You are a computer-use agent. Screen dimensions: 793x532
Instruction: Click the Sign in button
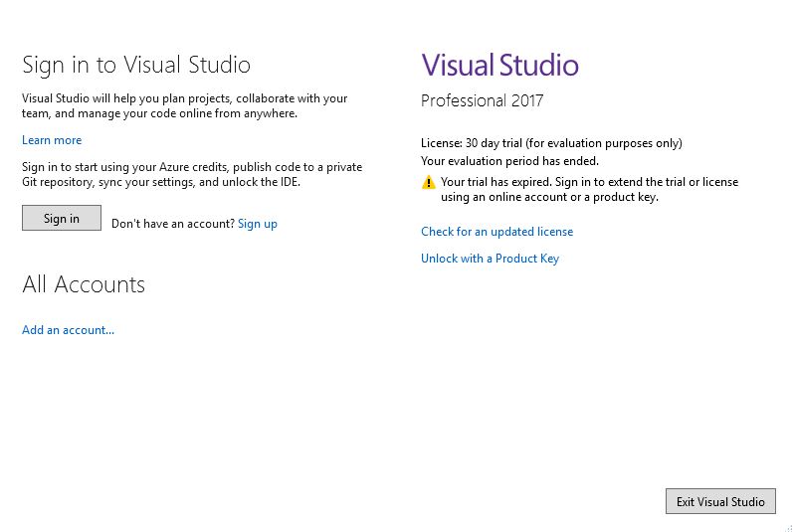click(x=62, y=218)
